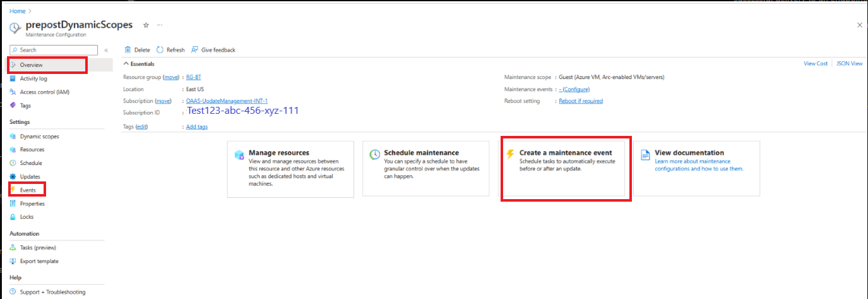
Task: Click Configure for Maintenance events
Action: 576,89
